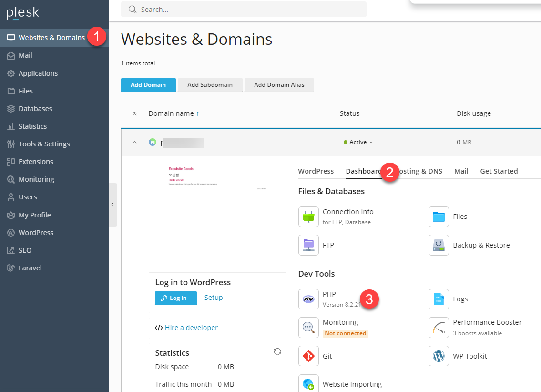Open the Active status dropdown
The width and height of the screenshot is (541, 392).
tap(358, 142)
